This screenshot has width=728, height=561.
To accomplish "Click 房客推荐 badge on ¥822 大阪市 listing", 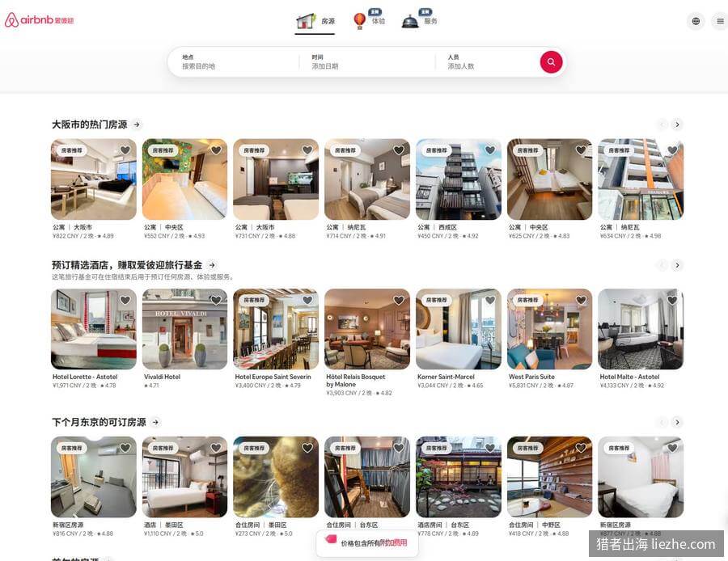I will 72,150.
